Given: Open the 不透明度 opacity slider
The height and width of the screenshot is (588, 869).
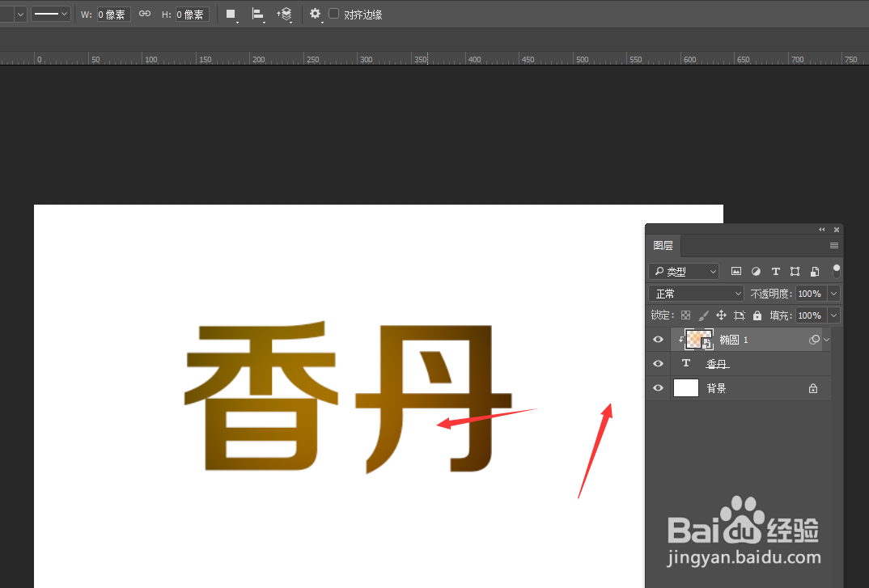Looking at the screenshot, I should (x=833, y=293).
